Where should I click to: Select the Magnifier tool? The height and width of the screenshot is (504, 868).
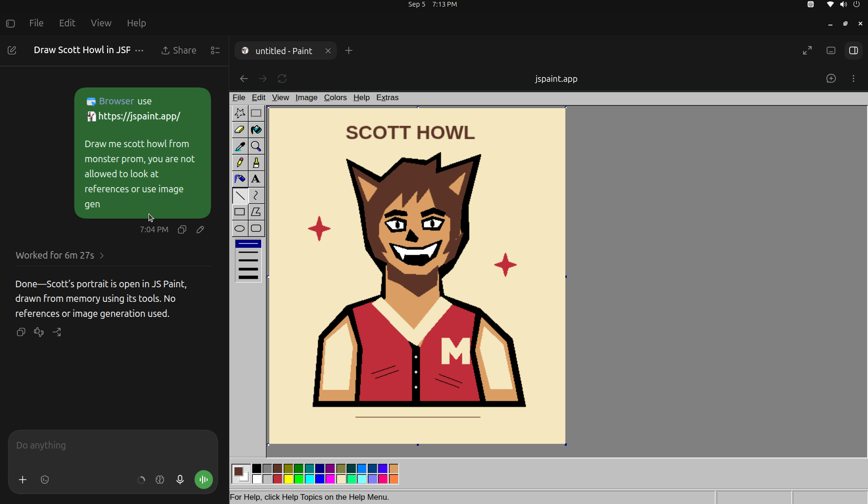[256, 146]
